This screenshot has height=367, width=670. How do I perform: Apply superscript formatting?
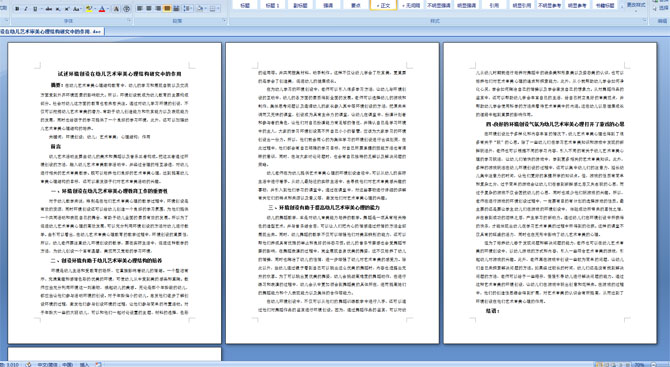coord(67,9)
